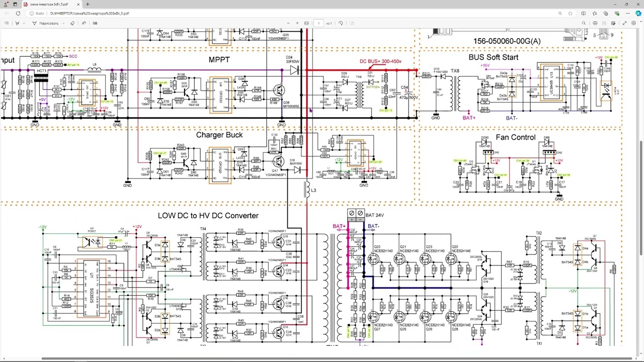
Task: Open browser essentials heart icon
Action: click(x=617, y=14)
